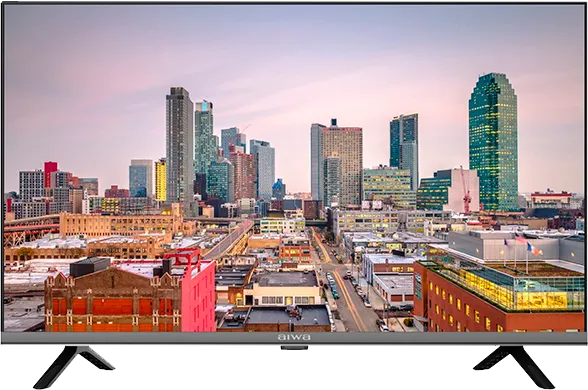588x390 pixels.
Task: Click the tall gray tower left of center
Action: pyautogui.click(x=180, y=146)
